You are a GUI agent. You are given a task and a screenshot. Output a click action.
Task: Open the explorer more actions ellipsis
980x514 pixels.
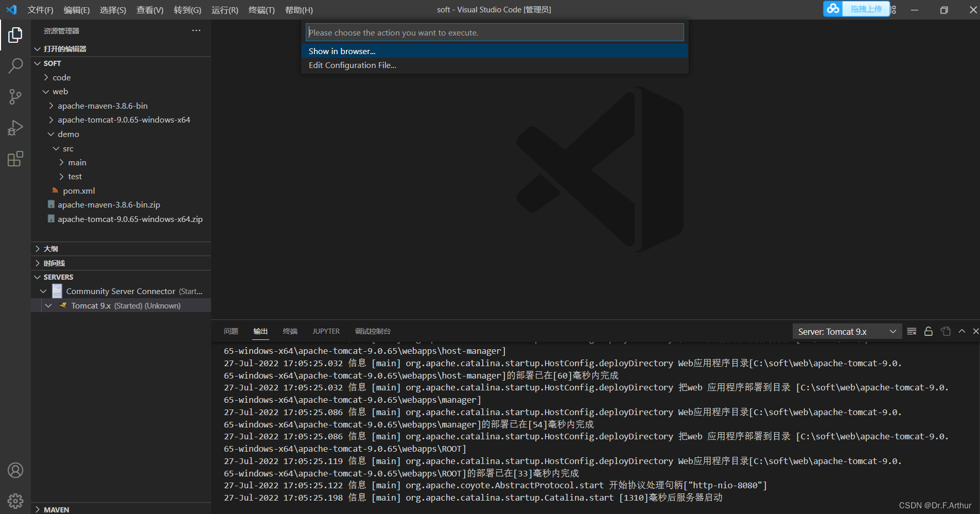click(x=196, y=31)
